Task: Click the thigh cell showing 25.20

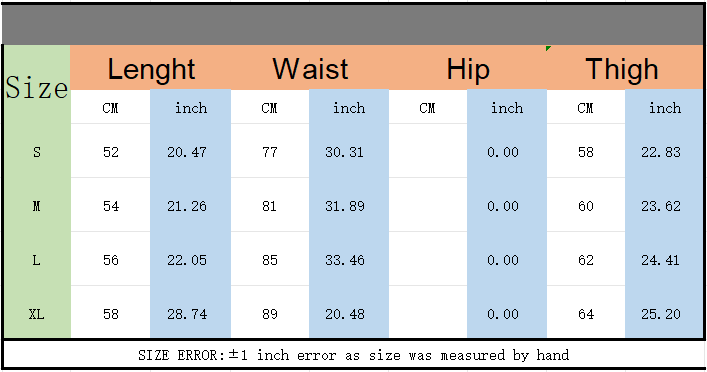Action: (x=664, y=312)
